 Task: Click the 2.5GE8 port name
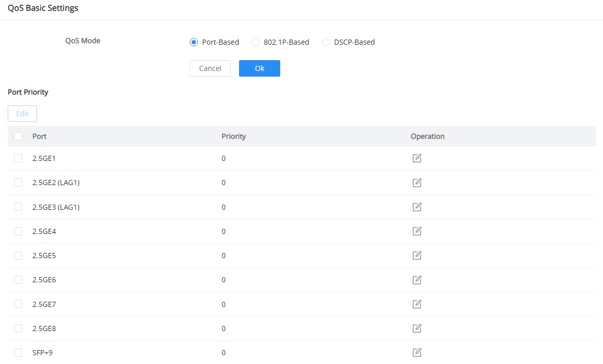click(44, 329)
